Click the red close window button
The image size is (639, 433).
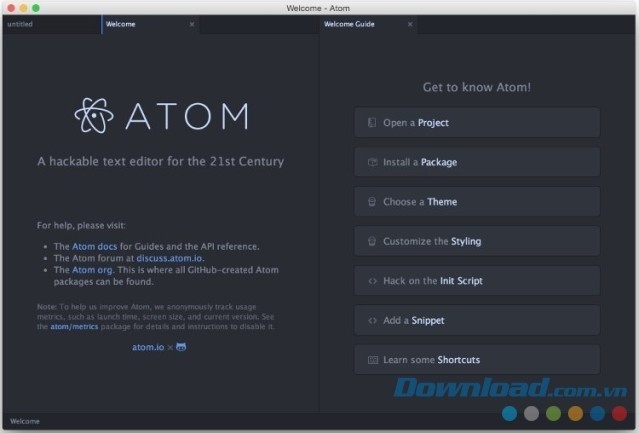click(x=11, y=8)
